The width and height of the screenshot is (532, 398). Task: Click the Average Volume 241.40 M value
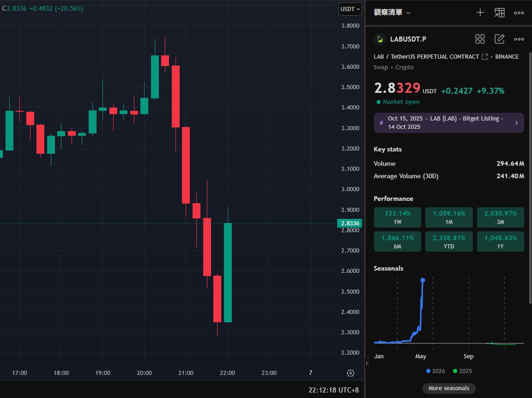[x=510, y=176]
